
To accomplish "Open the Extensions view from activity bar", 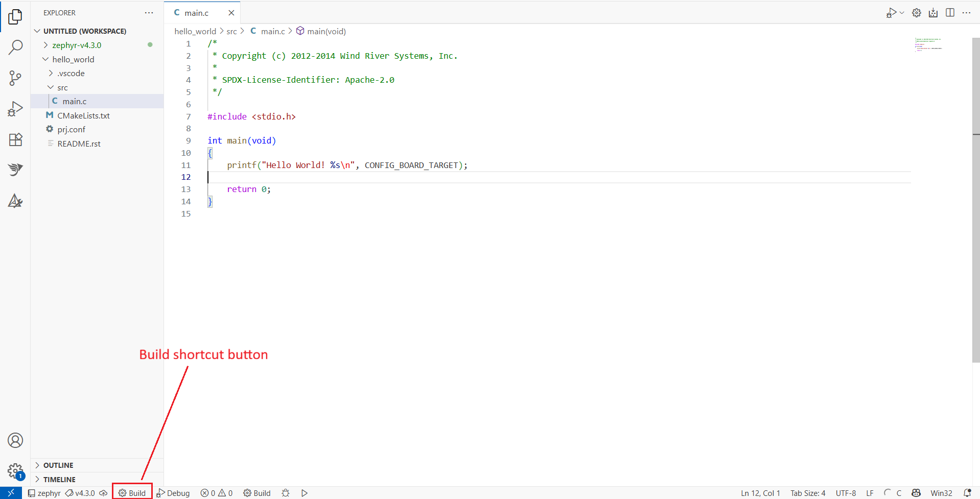I will (15, 139).
